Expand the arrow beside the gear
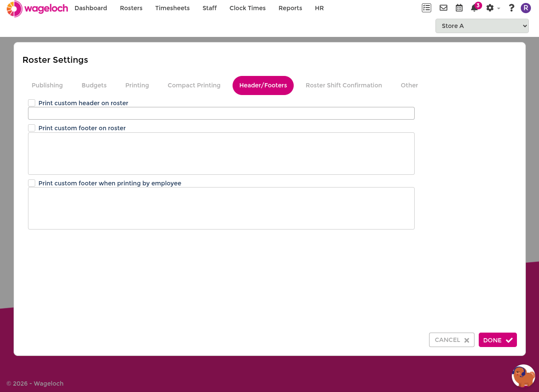The width and height of the screenshot is (539, 392). tap(499, 8)
